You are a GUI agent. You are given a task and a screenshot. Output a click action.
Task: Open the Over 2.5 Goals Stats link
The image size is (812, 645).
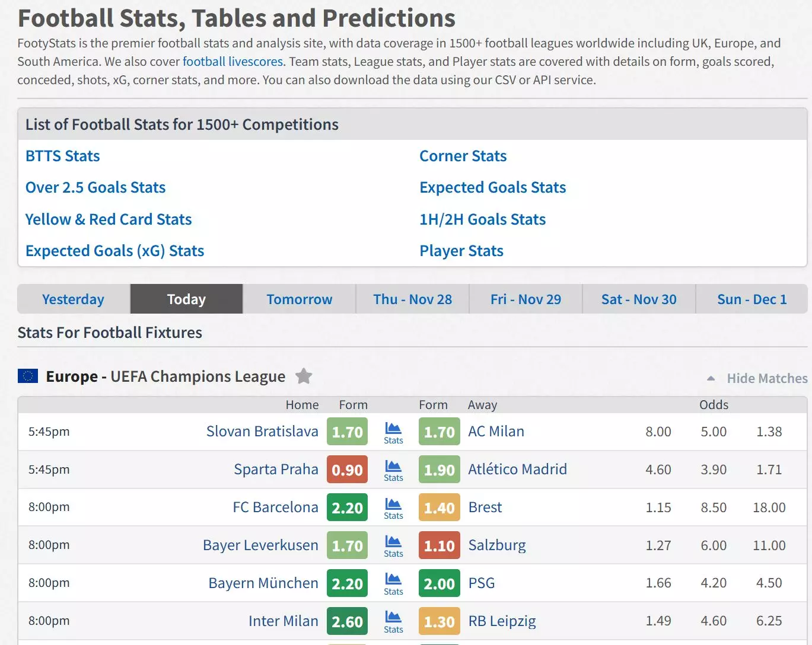[x=95, y=187]
